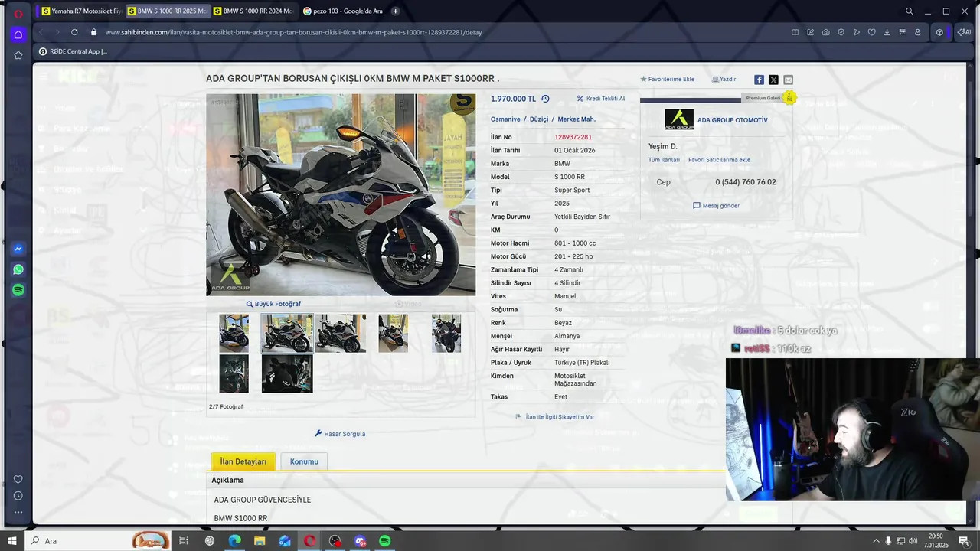The width and height of the screenshot is (980, 551).
Task: Open the privacy shield icon
Action: click(x=841, y=32)
